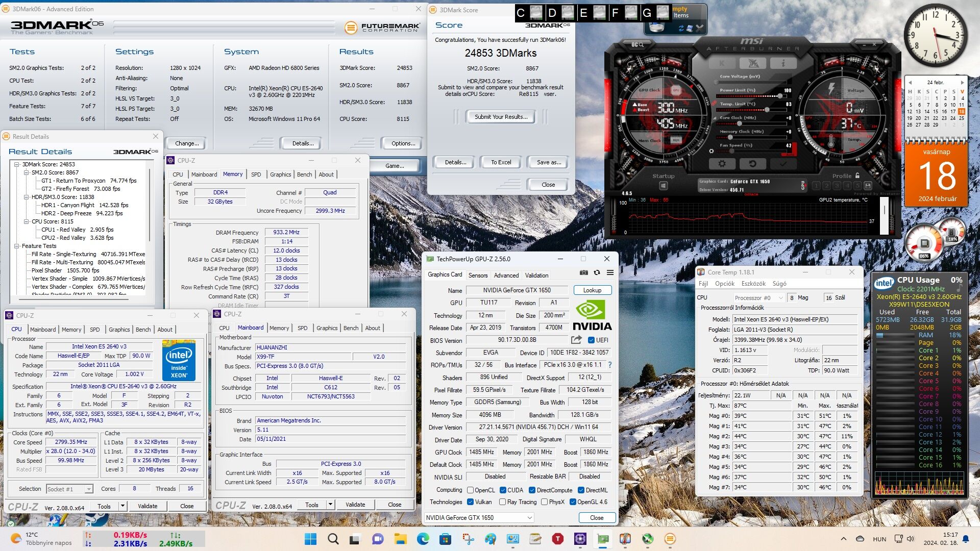Toggle the OpenCL checkbox
This screenshot has width=980, height=551.
[x=470, y=490]
